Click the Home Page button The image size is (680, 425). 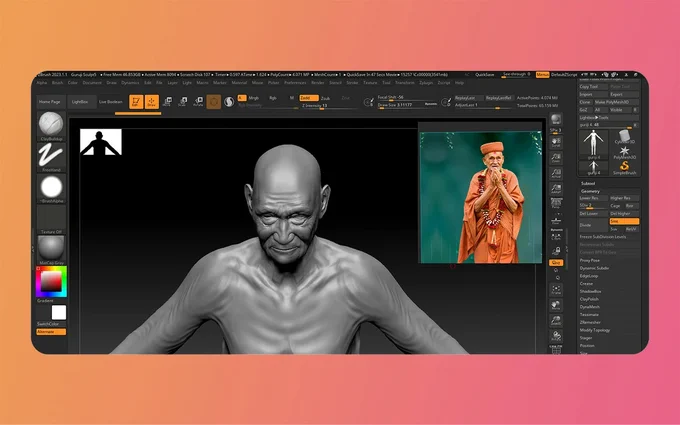50,102
